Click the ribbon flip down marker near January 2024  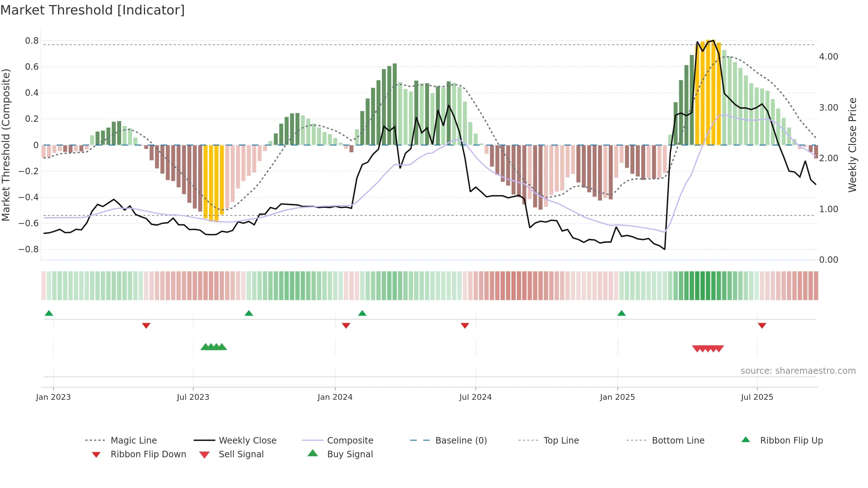tap(346, 326)
